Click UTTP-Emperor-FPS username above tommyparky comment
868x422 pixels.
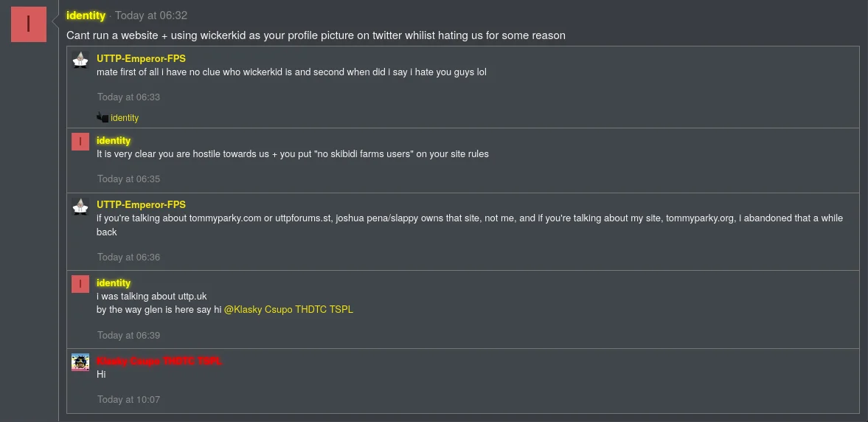pyautogui.click(x=141, y=205)
